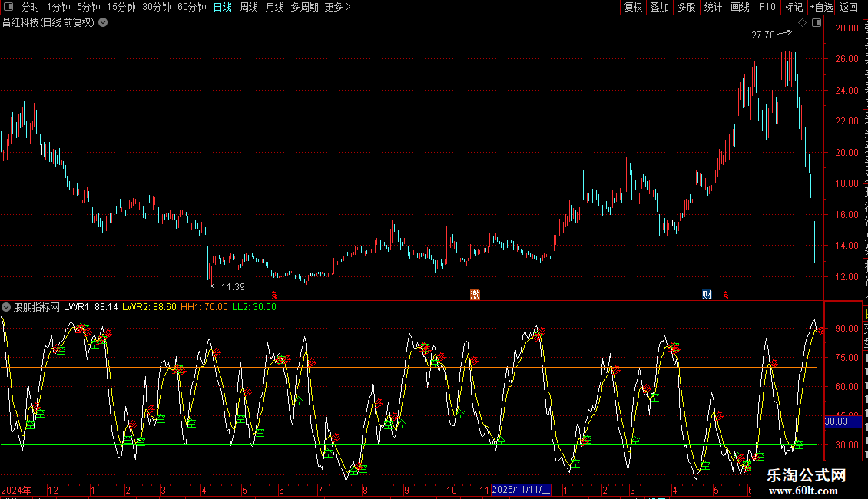Click the 28.00 price axis label

[x=847, y=28]
